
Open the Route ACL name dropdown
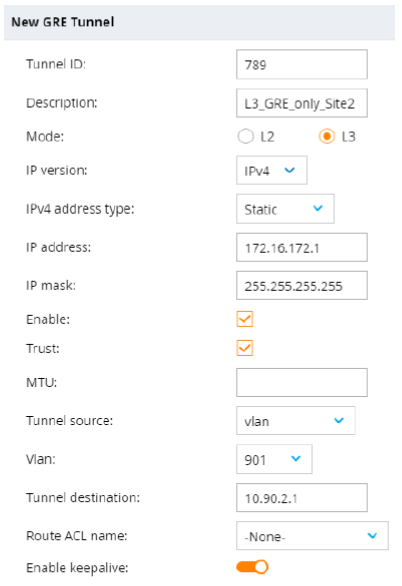coord(312,536)
